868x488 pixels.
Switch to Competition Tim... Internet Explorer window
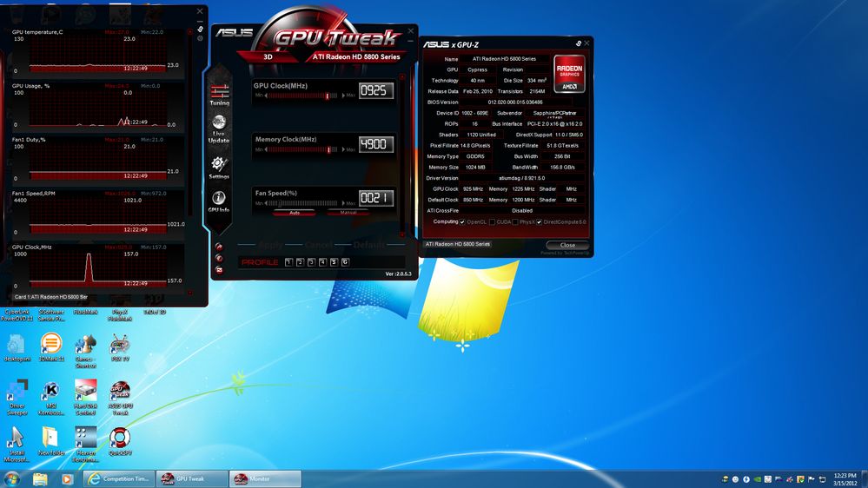pos(119,478)
